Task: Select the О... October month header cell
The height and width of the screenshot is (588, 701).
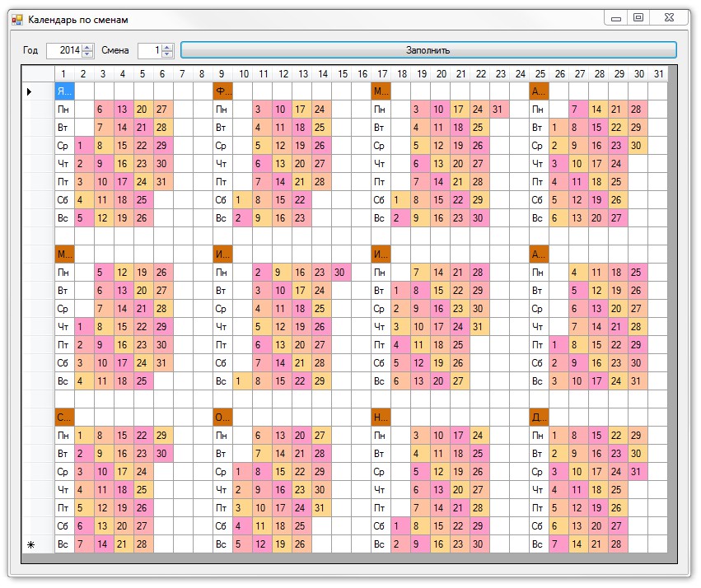Action: coord(222,418)
